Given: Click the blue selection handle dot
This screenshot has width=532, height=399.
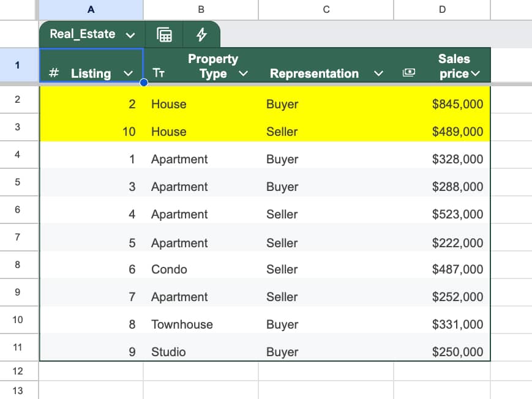Looking at the screenshot, I should pyautogui.click(x=144, y=83).
